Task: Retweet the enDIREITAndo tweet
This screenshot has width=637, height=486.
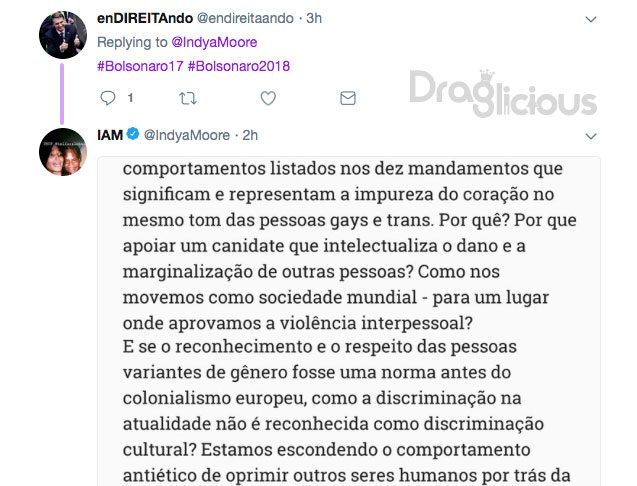Action: point(188,98)
